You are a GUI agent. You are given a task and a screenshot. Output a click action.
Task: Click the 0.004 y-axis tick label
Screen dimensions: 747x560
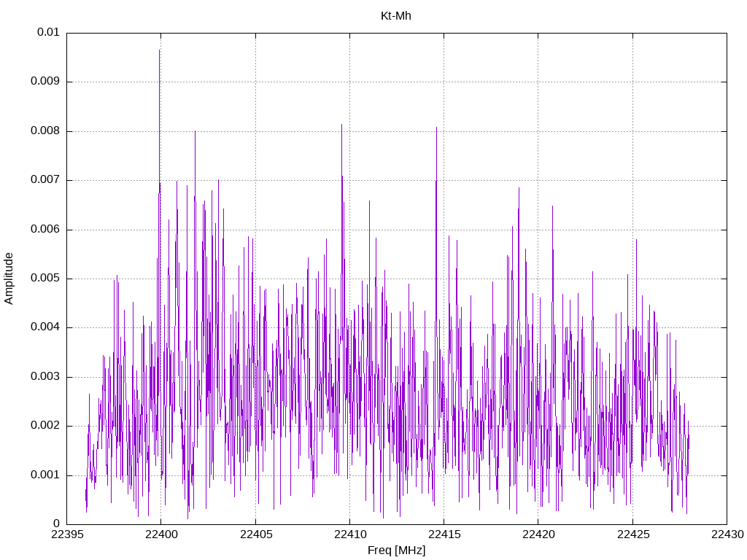coord(45,327)
